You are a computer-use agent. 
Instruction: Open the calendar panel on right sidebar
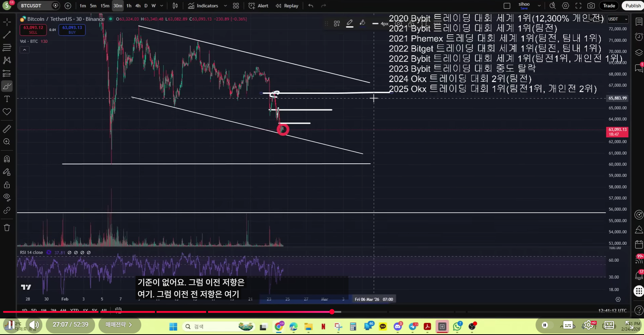639,244
